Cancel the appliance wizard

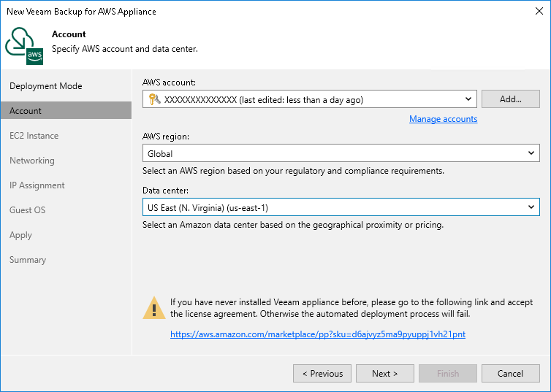[x=511, y=374]
